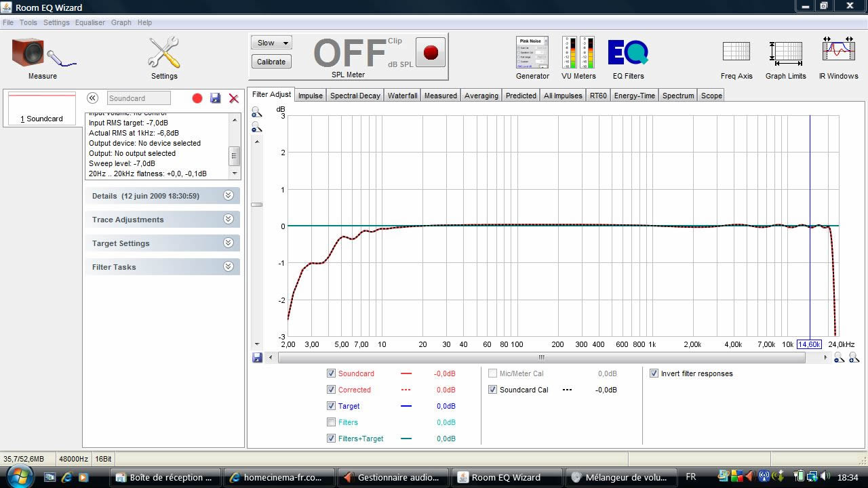The image size is (868, 488).
Task: Switch to the All Impulses tab
Action: click(x=563, y=96)
